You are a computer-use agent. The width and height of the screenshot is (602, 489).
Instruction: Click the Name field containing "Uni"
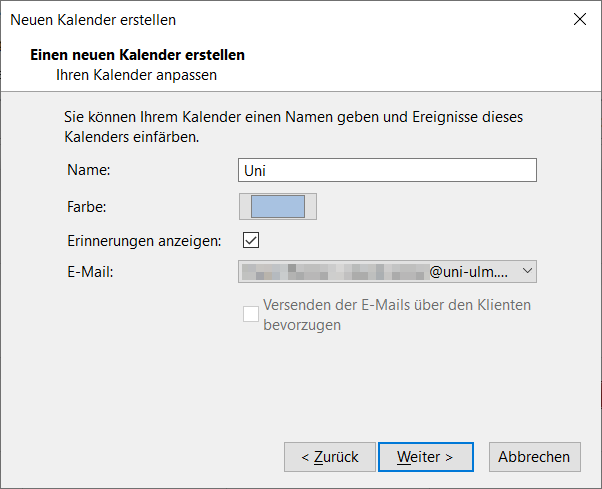tap(388, 170)
